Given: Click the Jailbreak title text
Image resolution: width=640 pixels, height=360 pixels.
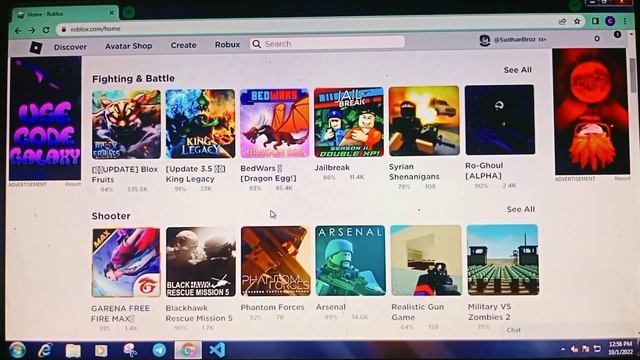Looking at the screenshot, I should [332, 167].
